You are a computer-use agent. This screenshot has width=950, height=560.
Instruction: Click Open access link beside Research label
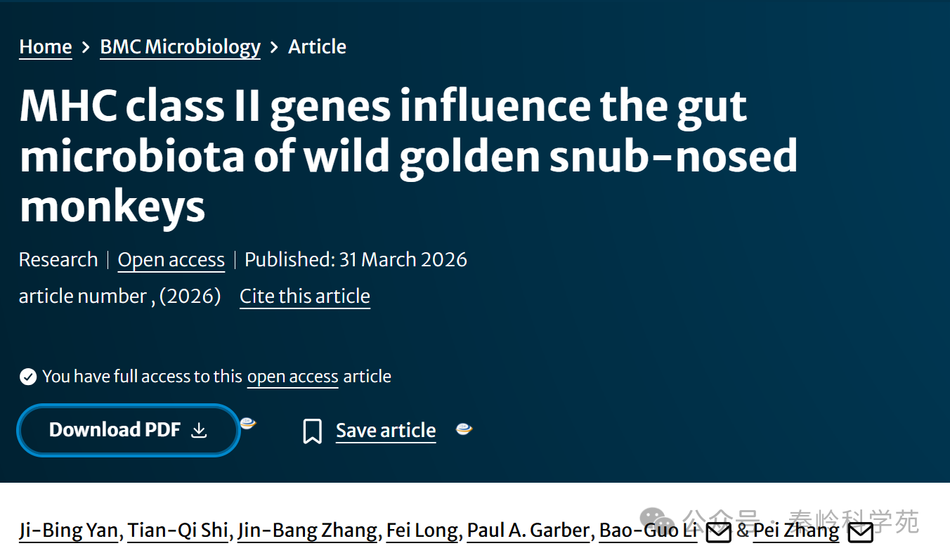point(171,260)
